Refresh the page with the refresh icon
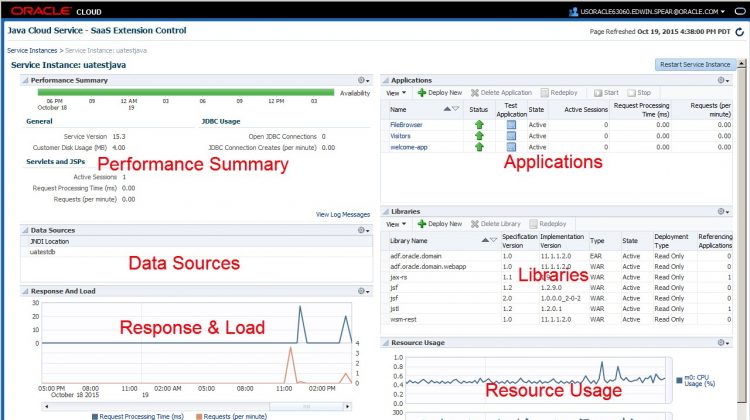 [x=739, y=32]
